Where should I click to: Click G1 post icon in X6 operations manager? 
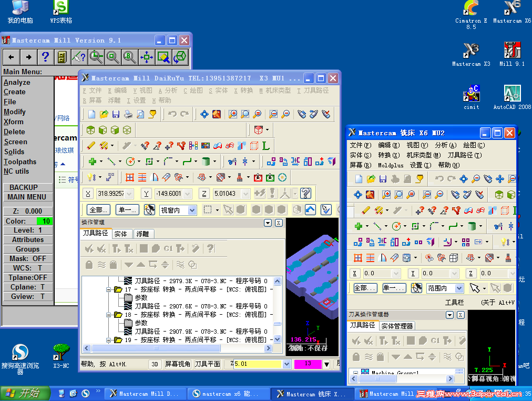pyautogui.click(x=435, y=340)
